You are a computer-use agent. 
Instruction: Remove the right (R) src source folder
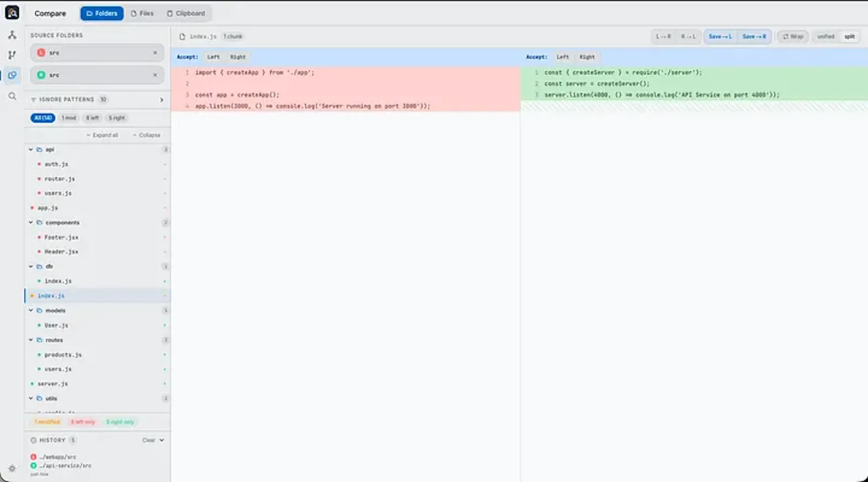pyautogui.click(x=155, y=75)
